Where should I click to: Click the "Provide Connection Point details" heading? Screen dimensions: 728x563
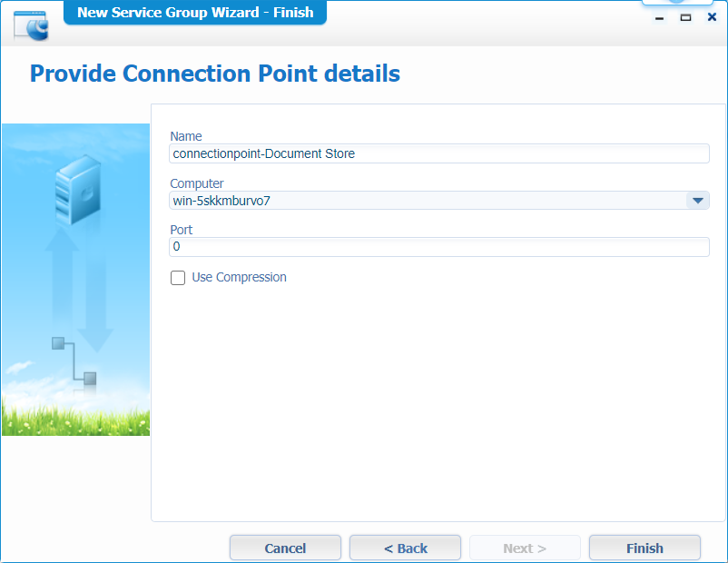(x=215, y=74)
